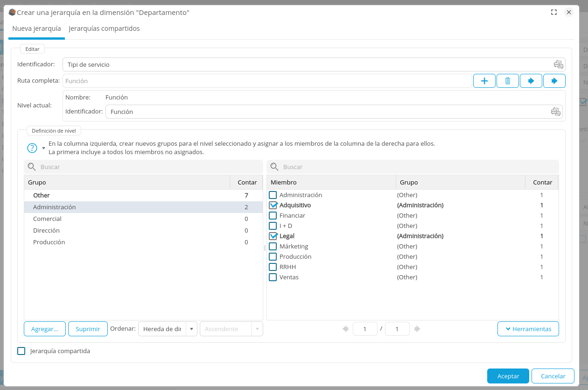Select the Comercial group row
The height and width of the screenshot is (390, 588).
click(48, 219)
